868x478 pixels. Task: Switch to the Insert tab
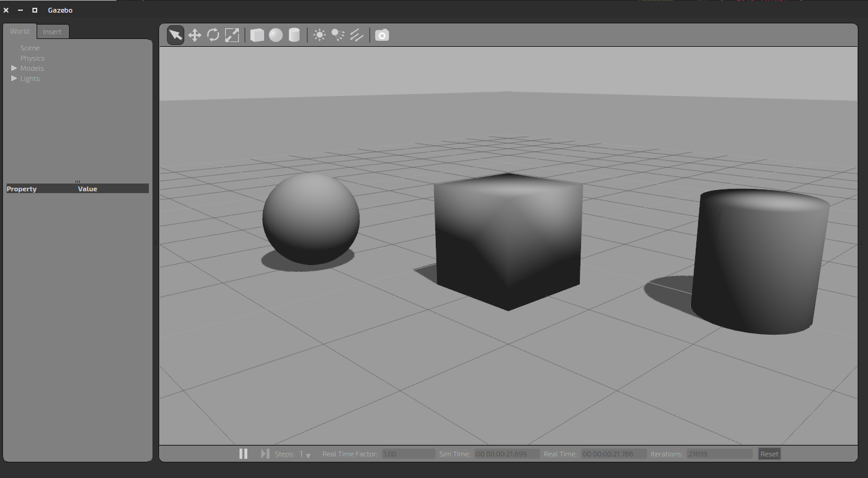pos(52,32)
